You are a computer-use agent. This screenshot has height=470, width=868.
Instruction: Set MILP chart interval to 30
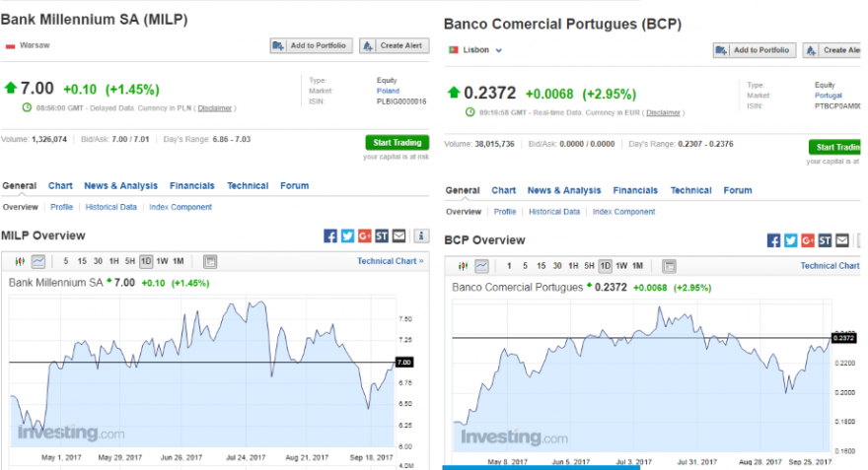pyautogui.click(x=98, y=261)
